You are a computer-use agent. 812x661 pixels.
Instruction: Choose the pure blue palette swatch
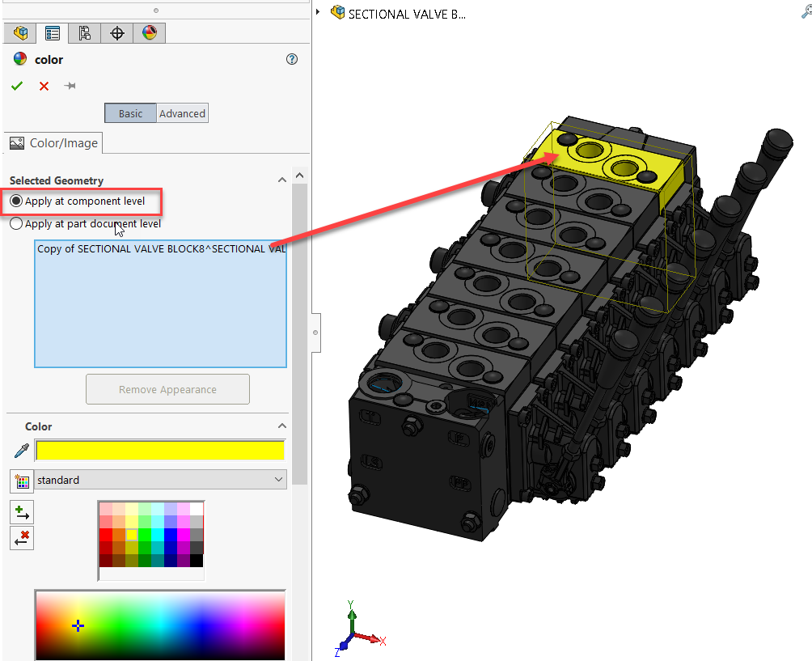tap(171, 535)
